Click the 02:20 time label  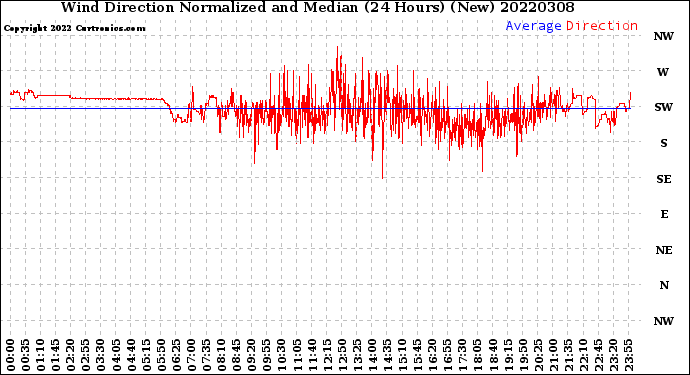(x=71, y=355)
